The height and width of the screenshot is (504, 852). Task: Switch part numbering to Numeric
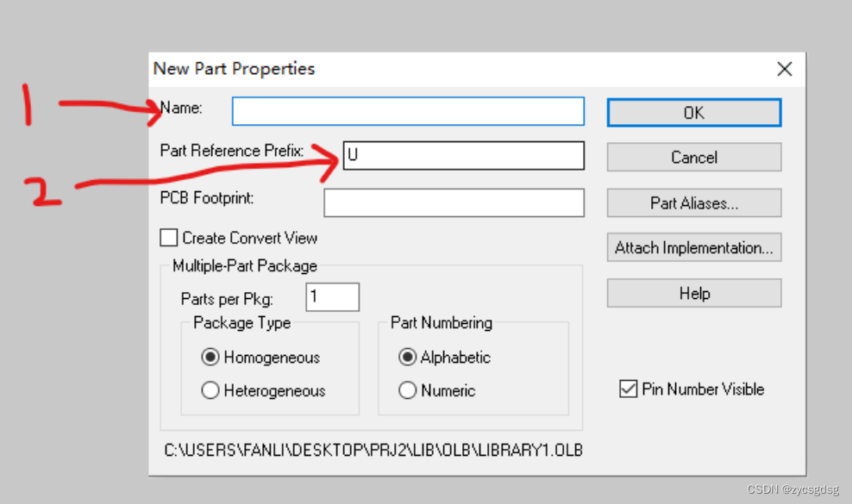[408, 390]
